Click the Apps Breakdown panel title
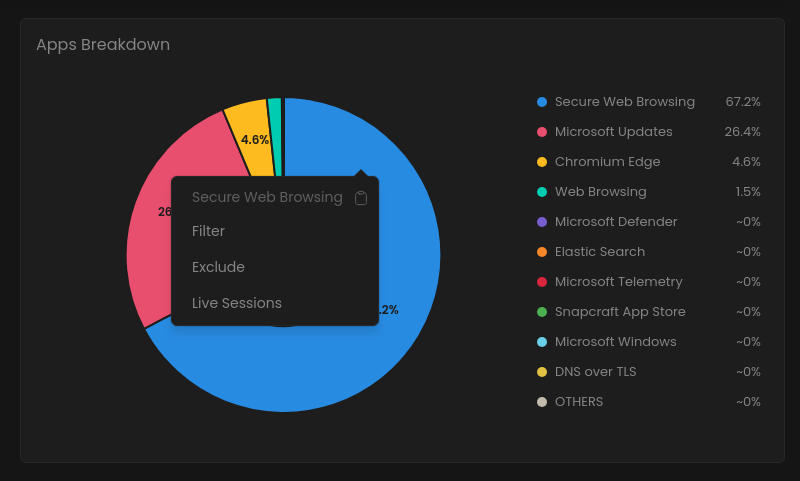Image resolution: width=800 pixels, height=481 pixels. [x=103, y=45]
